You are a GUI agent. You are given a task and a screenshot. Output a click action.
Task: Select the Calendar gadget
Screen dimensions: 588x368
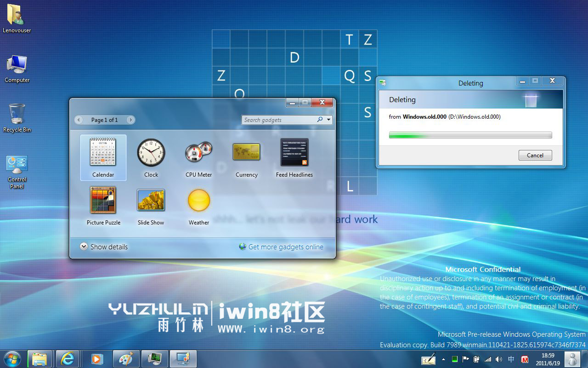(x=103, y=157)
